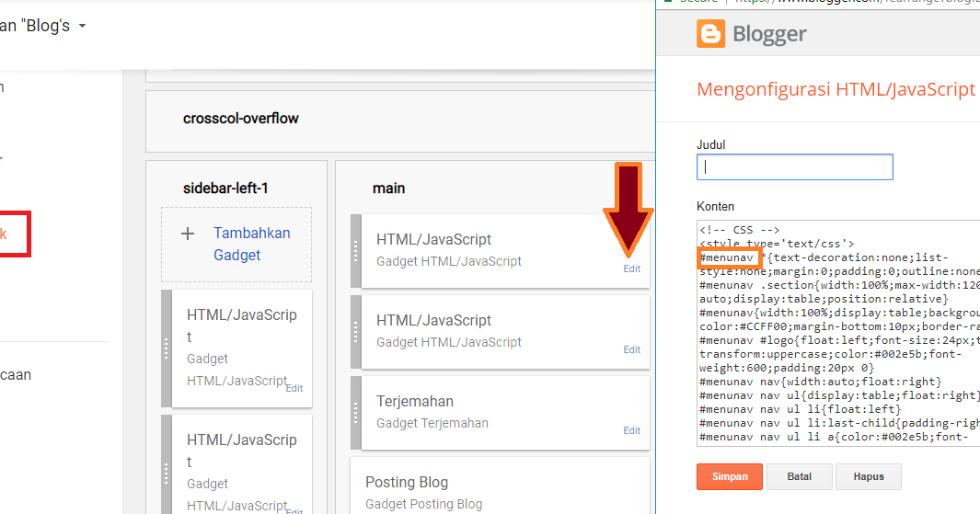This screenshot has height=514, width=980.
Task: Click the Blogger logo icon
Action: (x=710, y=33)
